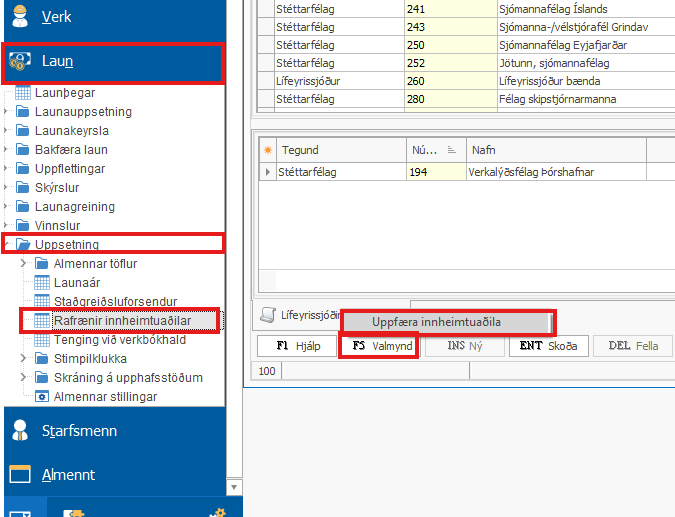Select Rafrænir innheimtuaðilar tree entry
Screen dimensions: 675x517
pyautogui.click(x=124, y=321)
